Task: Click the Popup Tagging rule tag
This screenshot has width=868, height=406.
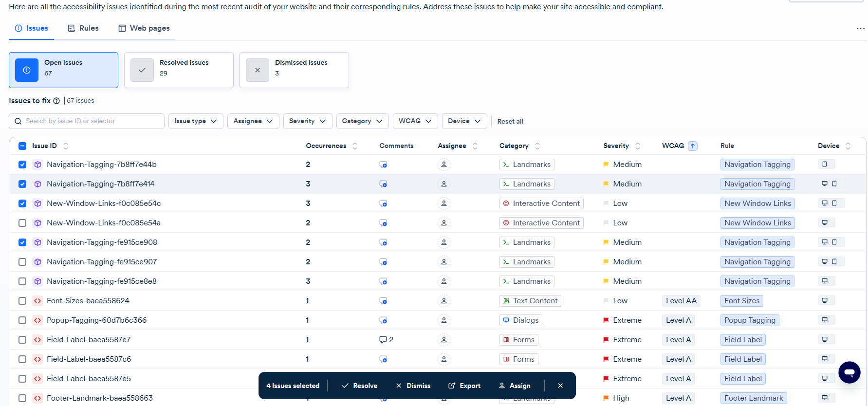Action: coord(750,320)
